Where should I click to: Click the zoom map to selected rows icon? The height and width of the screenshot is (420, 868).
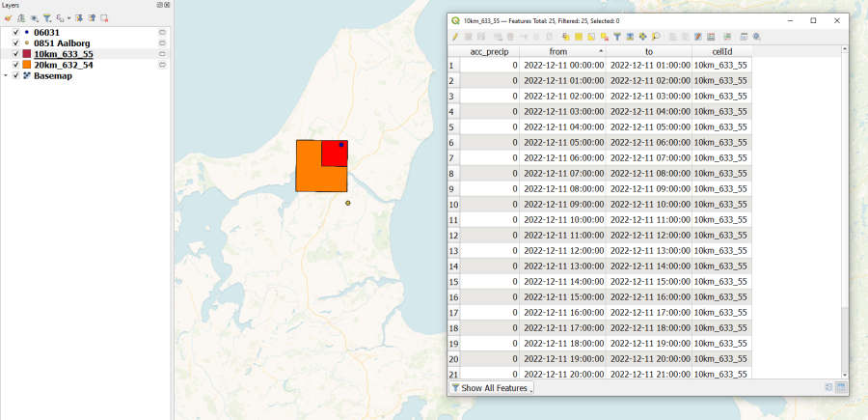pos(656,37)
